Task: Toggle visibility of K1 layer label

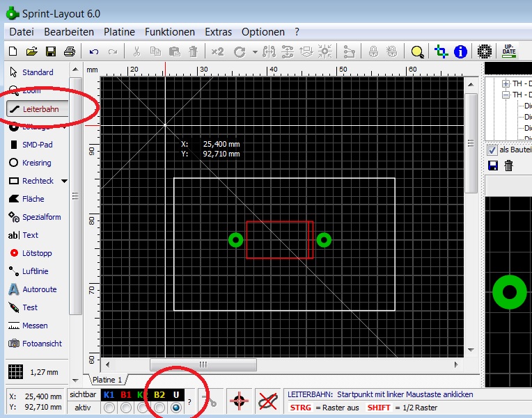Action: pyautogui.click(x=109, y=394)
